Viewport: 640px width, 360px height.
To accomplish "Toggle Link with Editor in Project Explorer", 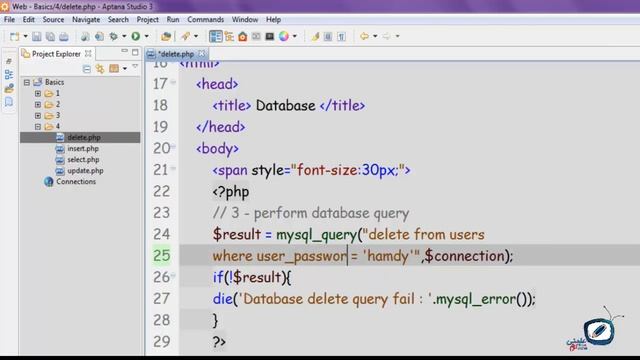I will [x=100, y=69].
